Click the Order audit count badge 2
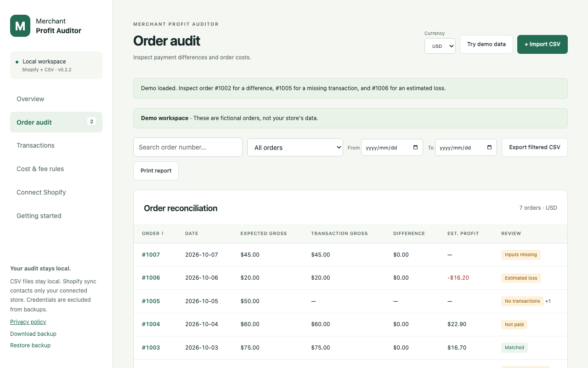 click(x=91, y=121)
